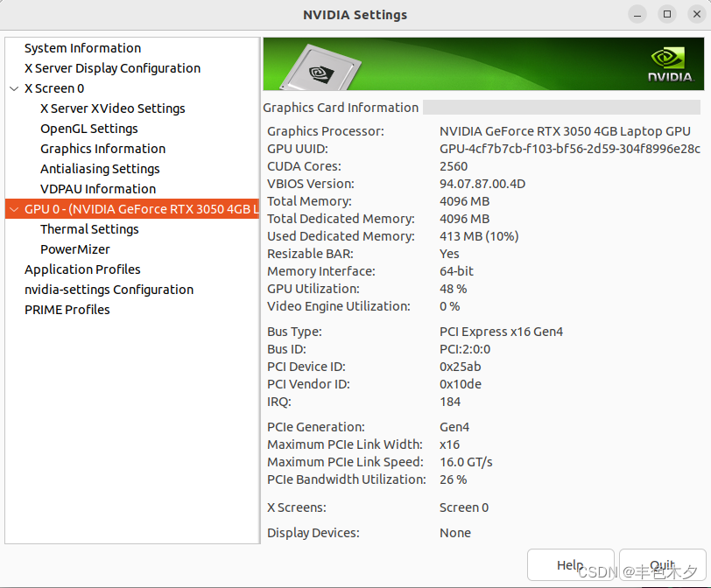The width and height of the screenshot is (711, 588).
Task: Click CUDA Cores value 2560
Action: pos(454,166)
